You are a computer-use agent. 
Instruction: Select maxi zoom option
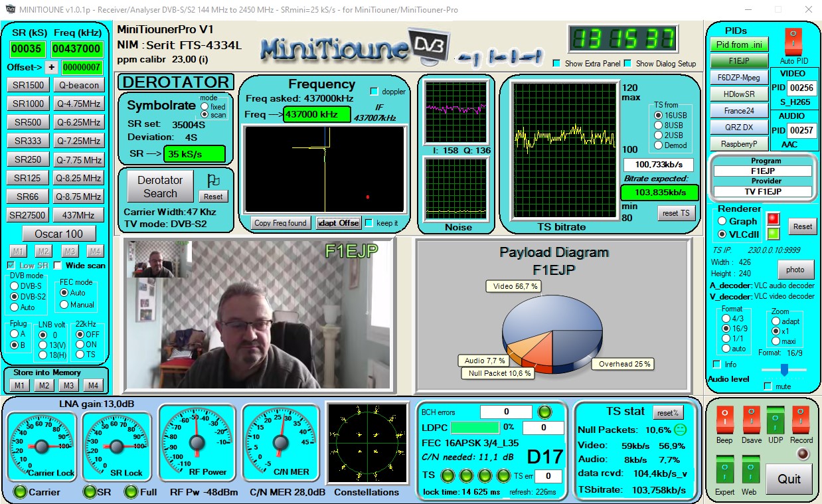(776, 341)
